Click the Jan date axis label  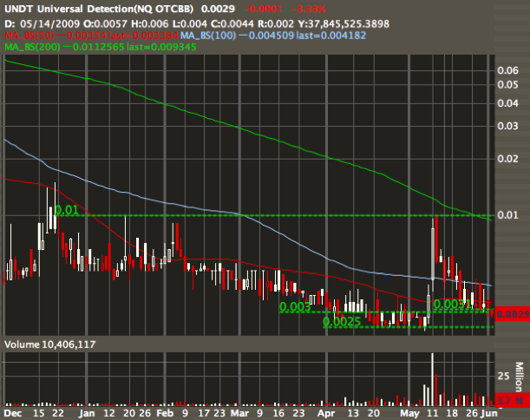coord(87,413)
